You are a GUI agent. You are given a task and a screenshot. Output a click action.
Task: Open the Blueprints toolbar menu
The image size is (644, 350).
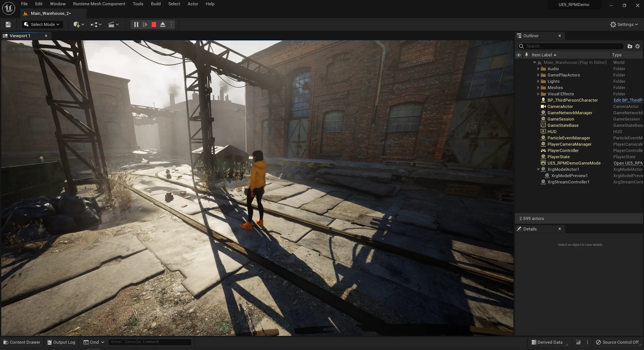coord(96,24)
